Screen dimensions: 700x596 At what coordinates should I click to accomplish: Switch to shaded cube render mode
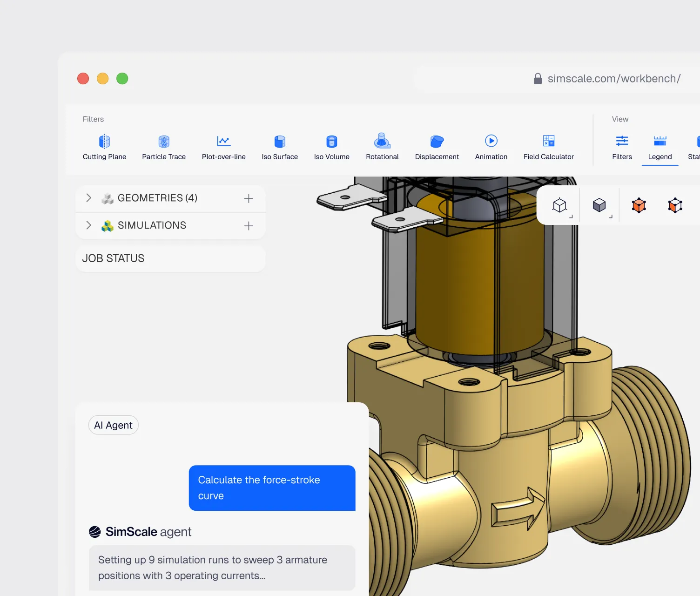point(599,205)
